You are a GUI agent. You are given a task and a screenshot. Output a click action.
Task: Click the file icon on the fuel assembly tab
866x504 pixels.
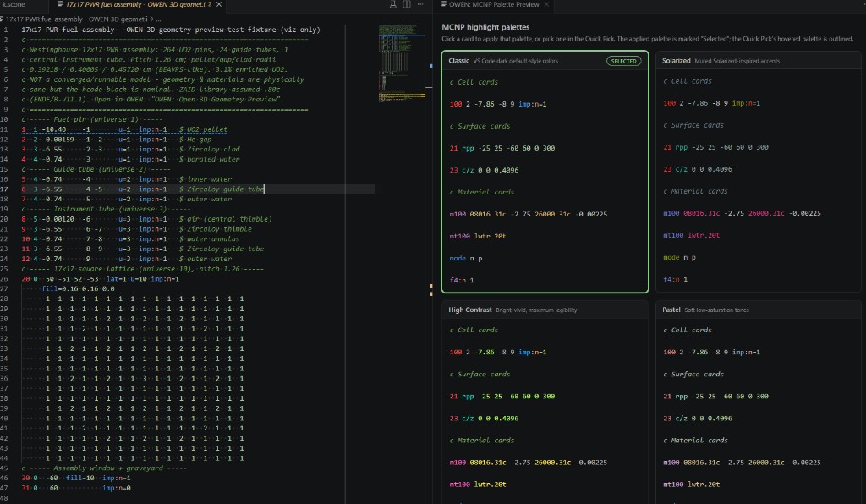point(60,4)
